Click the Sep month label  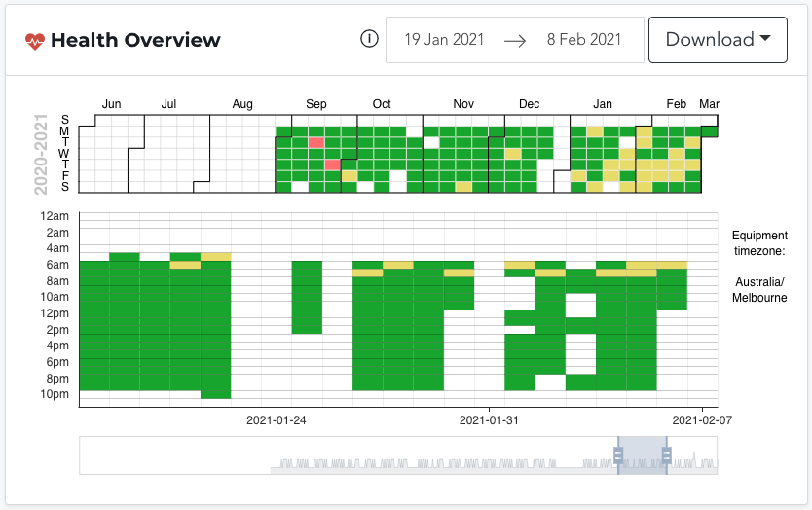tap(315, 104)
